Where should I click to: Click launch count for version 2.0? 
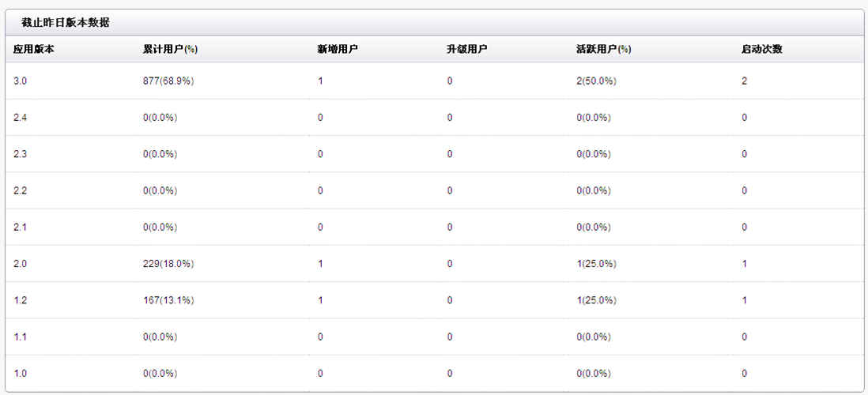pyautogui.click(x=744, y=264)
